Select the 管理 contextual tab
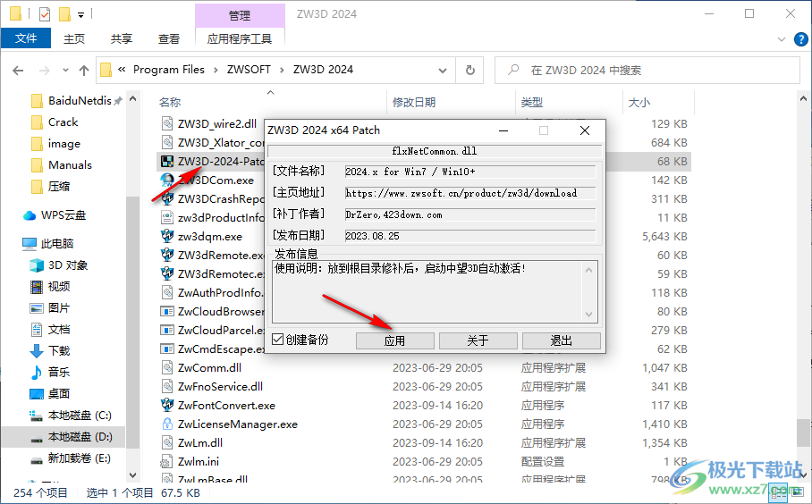812x504 pixels. tap(240, 15)
